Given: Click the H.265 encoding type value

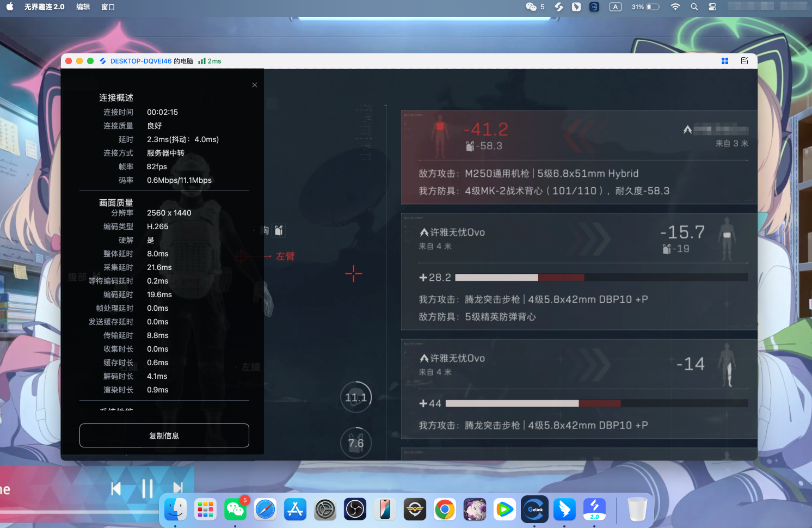Looking at the screenshot, I should click(x=158, y=226).
